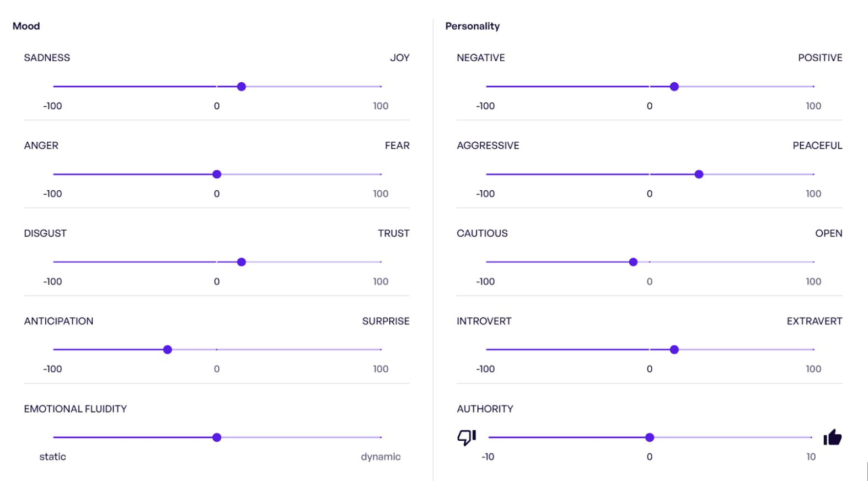This screenshot has height=481, width=868.
Task: Click the SURPRISE label in Mood section
Action: [x=385, y=321]
